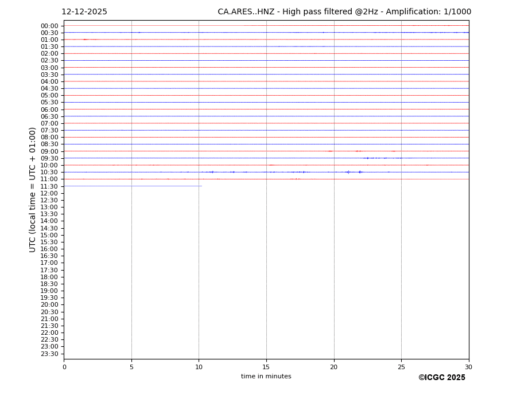Click the 10:30 row time label

pyautogui.click(x=49, y=172)
